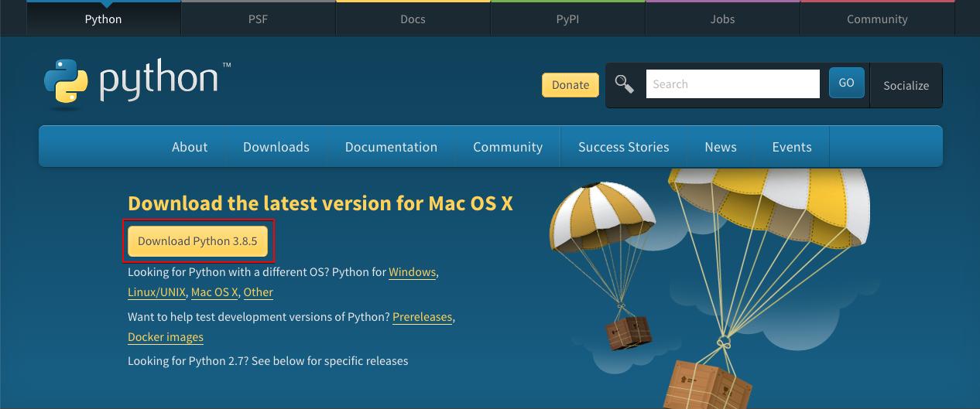The width and height of the screenshot is (980, 409).
Task: Go to the PyPI top tab
Action: coord(567,19)
